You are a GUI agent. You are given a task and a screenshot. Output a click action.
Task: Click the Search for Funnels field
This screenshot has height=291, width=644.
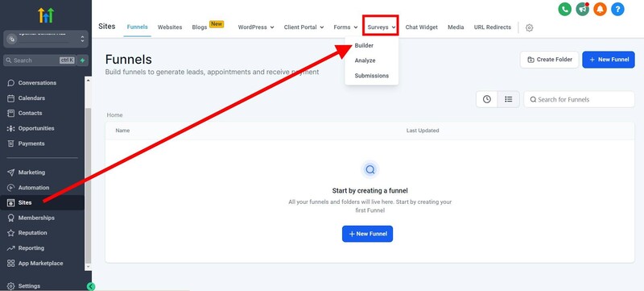coord(579,99)
